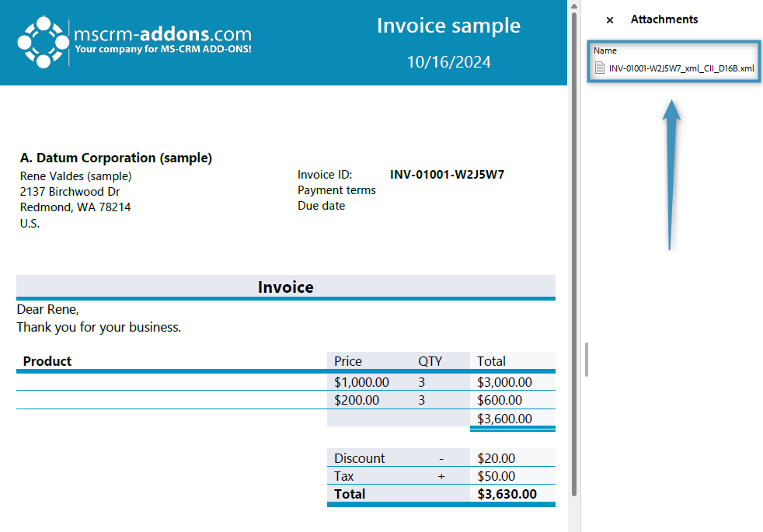Click the Invoice section title

coord(286,287)
